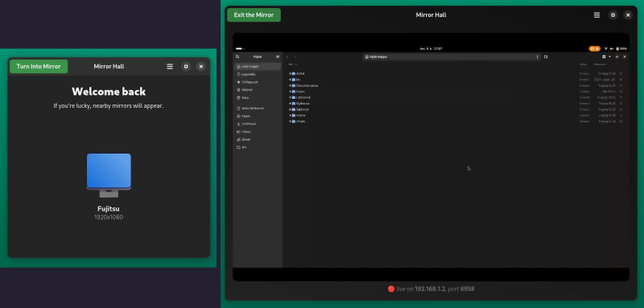
Task: Open Dokumentumok bookmark in mirrored sidebar
Action: [258, 109]
